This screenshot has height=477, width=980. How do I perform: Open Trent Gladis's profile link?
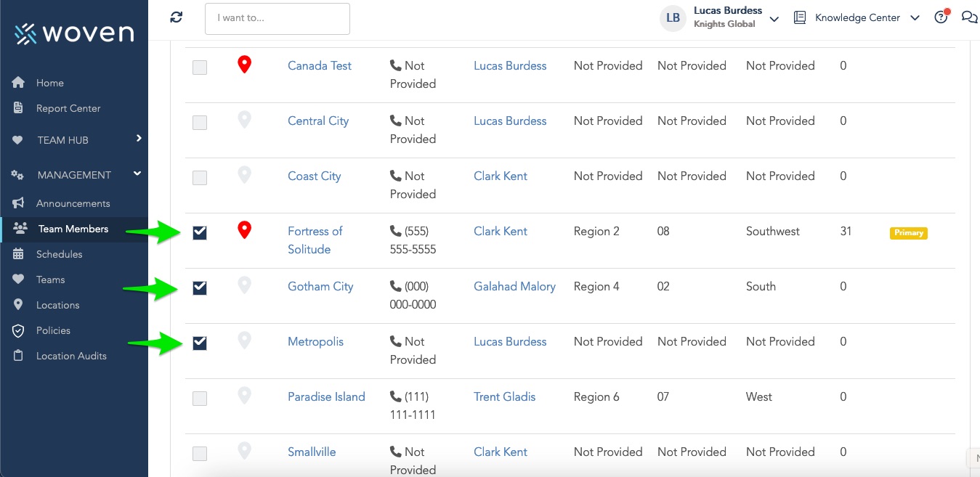[x=505, y=396]
